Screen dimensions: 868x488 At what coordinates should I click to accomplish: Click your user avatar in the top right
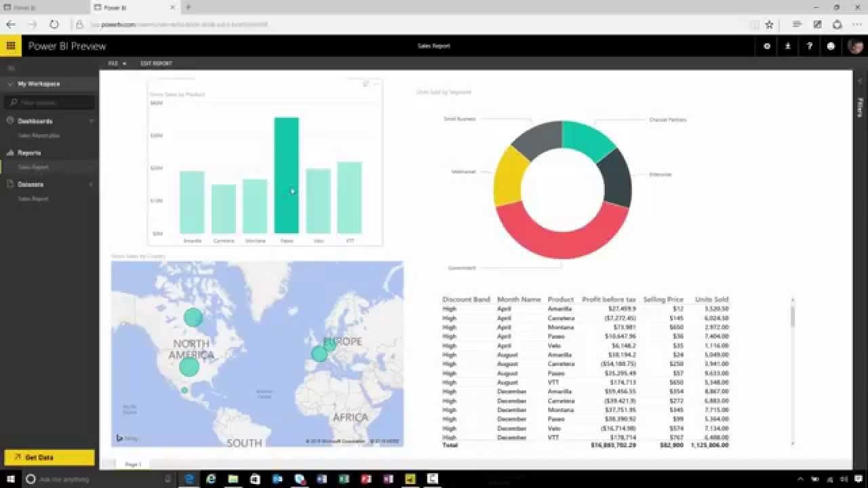coord(854,46)
